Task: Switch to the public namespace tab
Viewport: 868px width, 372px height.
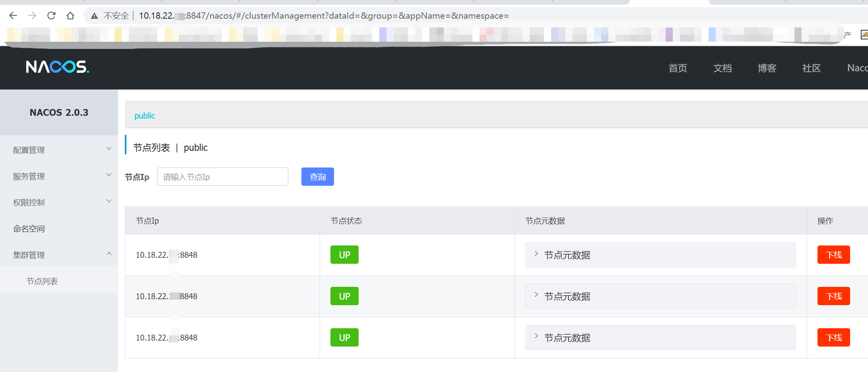Action: point(145,116)
